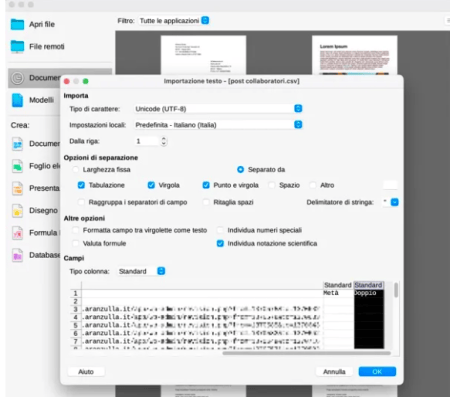Select the first Standard column header
This screenshot has width=450, height=397.
point(338,285)
